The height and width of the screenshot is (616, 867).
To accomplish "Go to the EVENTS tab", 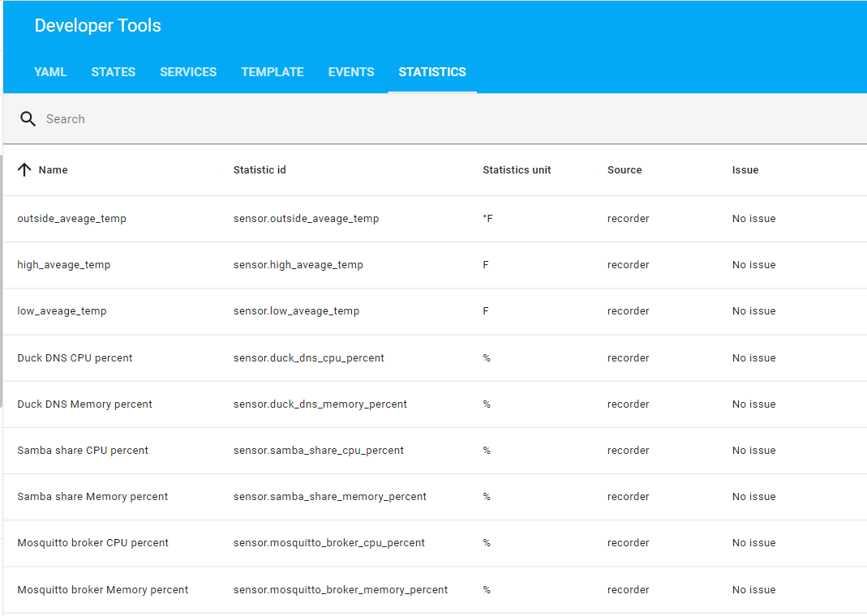I will point(351,72).
